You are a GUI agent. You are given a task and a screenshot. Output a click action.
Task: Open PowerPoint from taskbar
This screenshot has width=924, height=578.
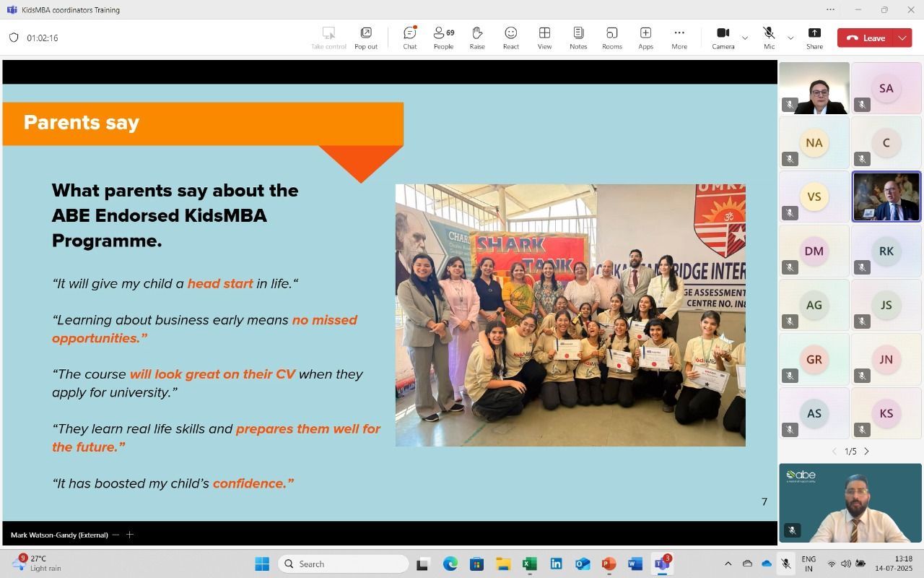609,564
